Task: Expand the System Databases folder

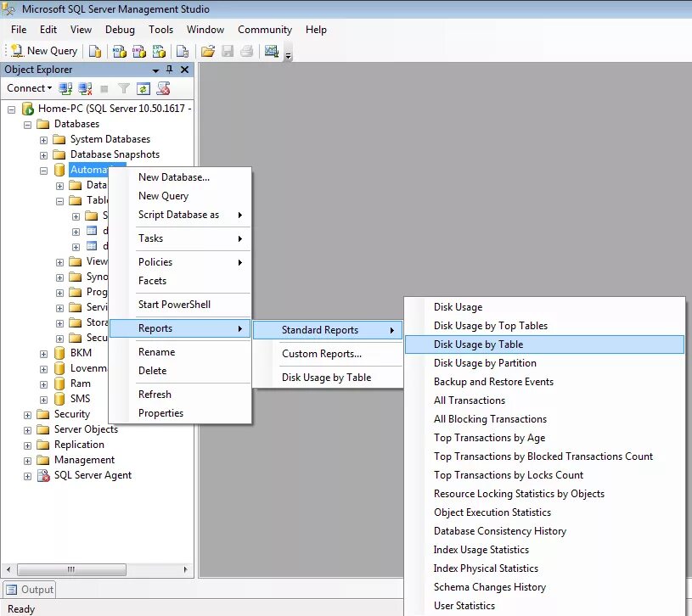Action: point(43,140)
